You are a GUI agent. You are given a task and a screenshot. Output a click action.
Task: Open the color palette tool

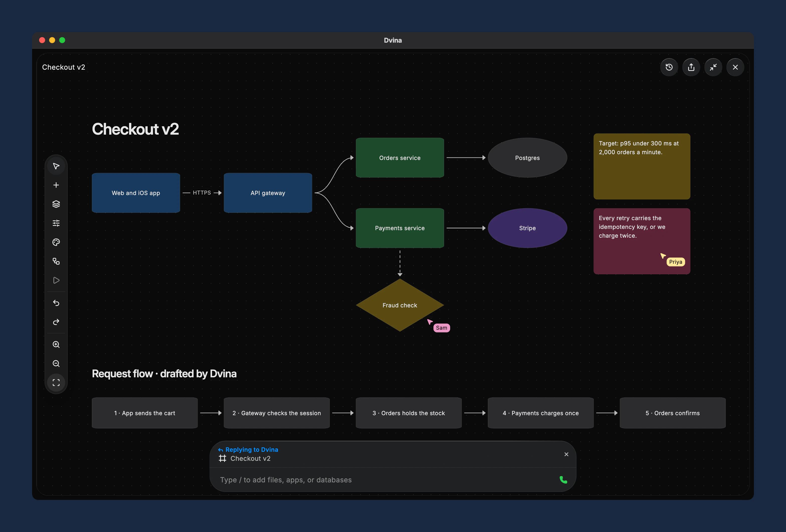tap(56, 242)
